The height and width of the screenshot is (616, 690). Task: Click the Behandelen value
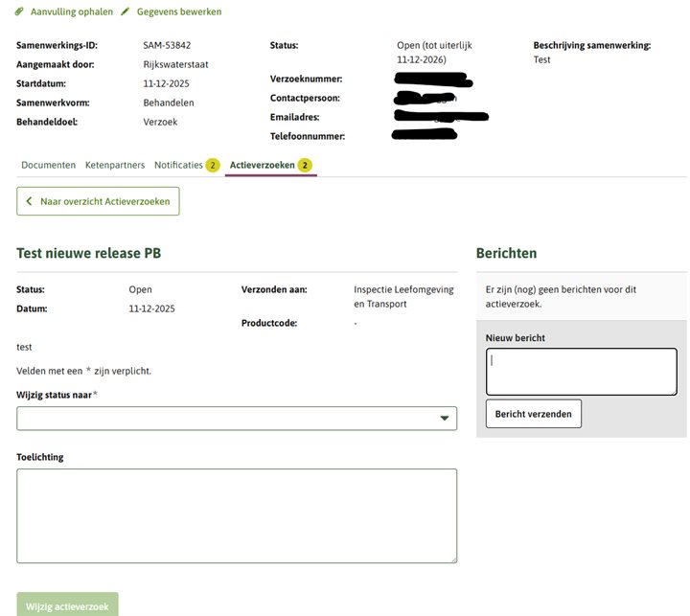tap(169, 103)
